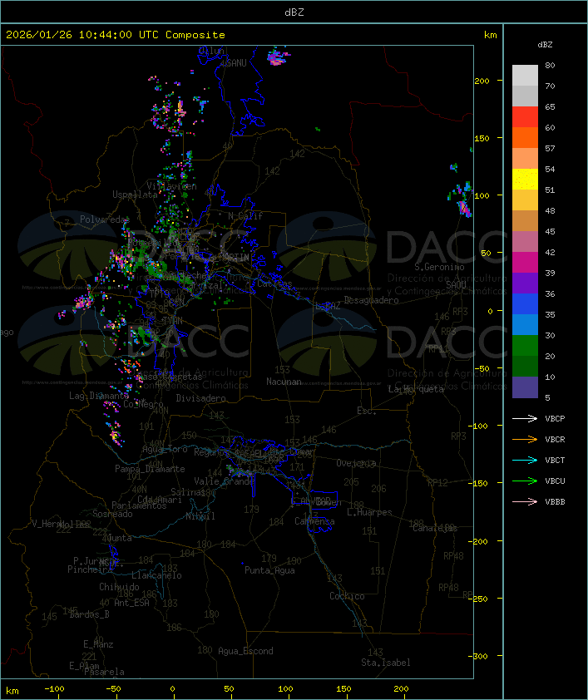This screenshot has width=588, height=700.
Task: Click the Punta_Agua map label
Action: point(269,570)
